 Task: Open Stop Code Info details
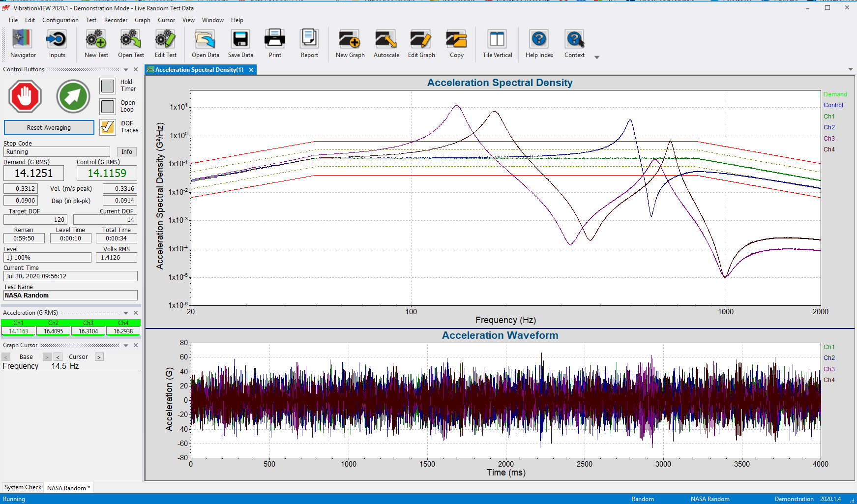(x=126, y=151)
